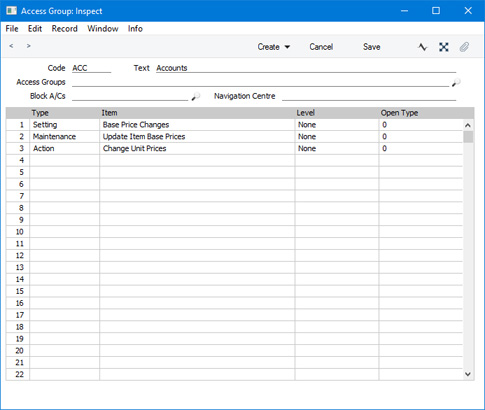Open the record history workflow icon
Image resolution: width=485 pixels, height=410 pixels.
pyautogui.click(x=423, y=47)
